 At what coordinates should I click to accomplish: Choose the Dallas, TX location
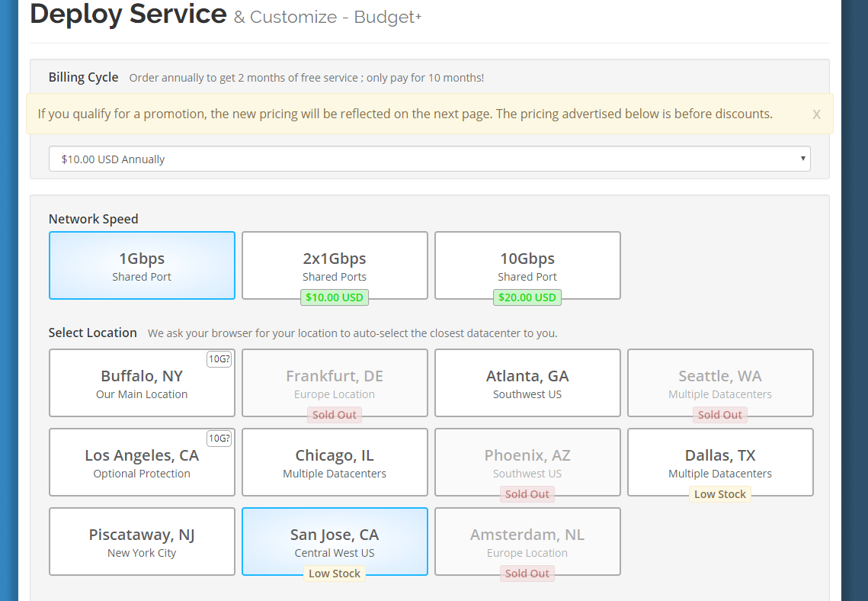click(720, 462)
